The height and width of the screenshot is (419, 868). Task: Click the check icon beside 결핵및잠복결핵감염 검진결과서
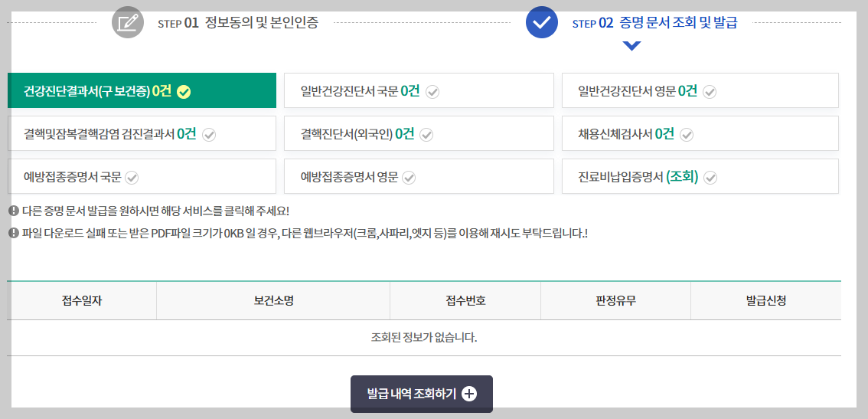209,135
